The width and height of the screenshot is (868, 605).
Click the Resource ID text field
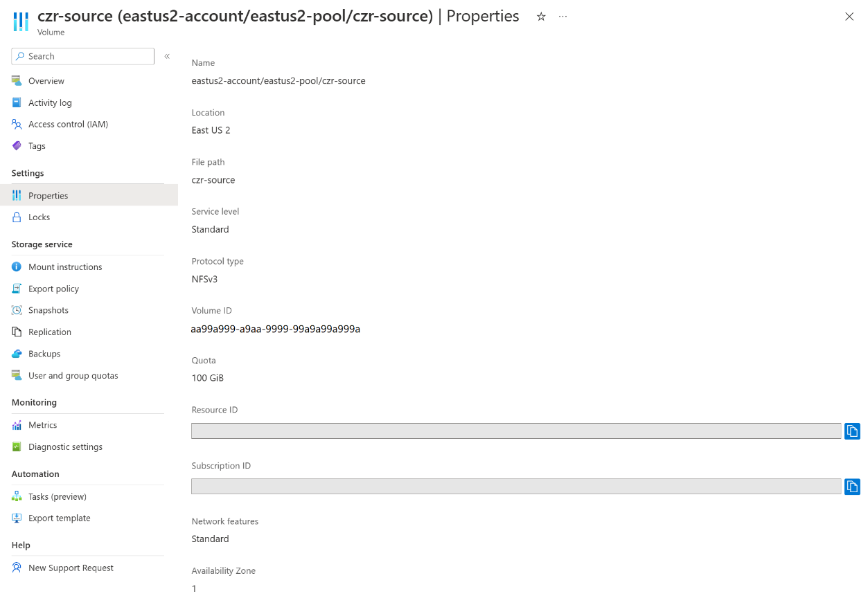[x=516, y=431]
